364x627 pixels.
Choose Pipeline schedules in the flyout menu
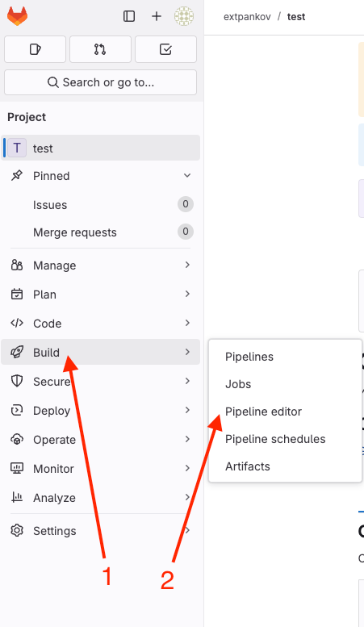click(x=275, y=439)
